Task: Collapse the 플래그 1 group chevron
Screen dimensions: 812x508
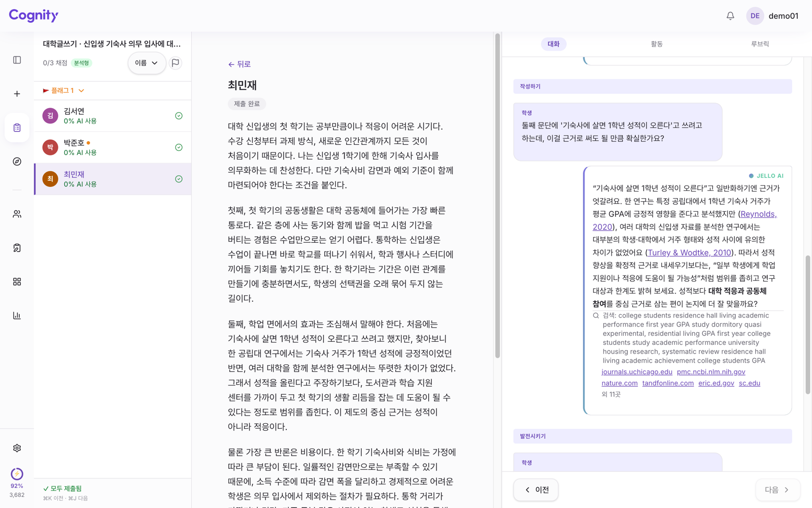Action: [x=81, y=90]
